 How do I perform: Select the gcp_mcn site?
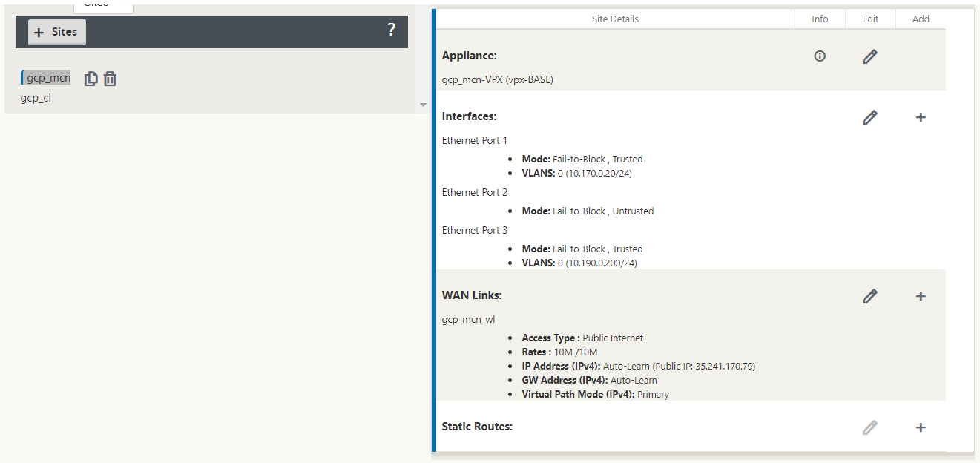[48, 78]
